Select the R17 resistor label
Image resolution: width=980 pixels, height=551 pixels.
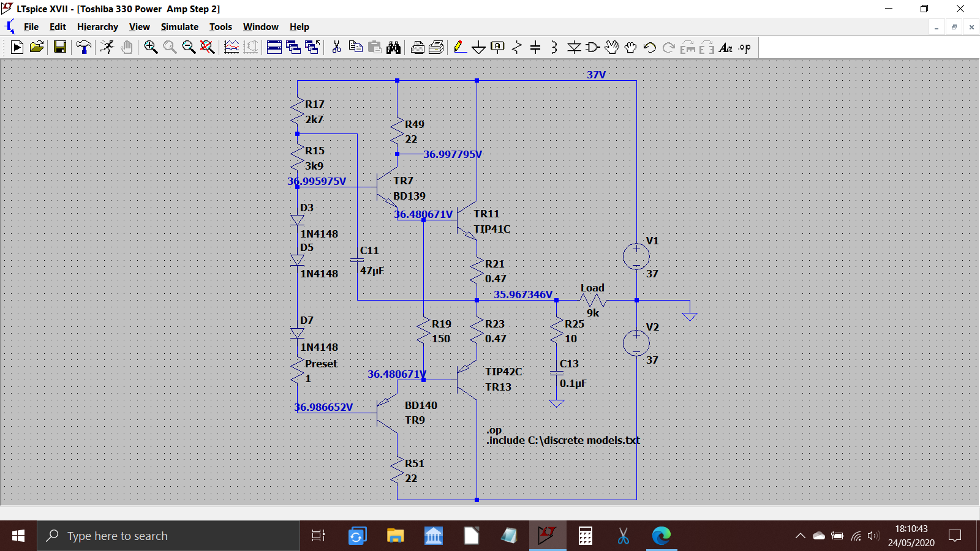coord(315,104)
